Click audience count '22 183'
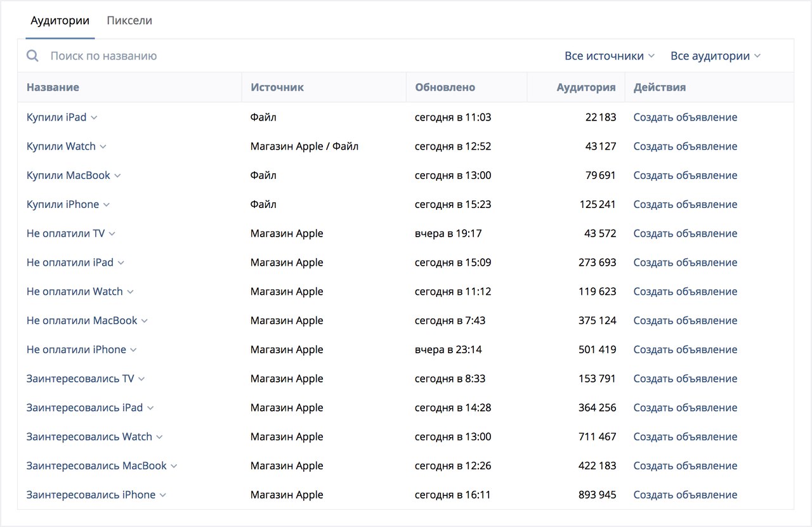The width and height of the screenshot is (812, 527). [x=601, y=117]
